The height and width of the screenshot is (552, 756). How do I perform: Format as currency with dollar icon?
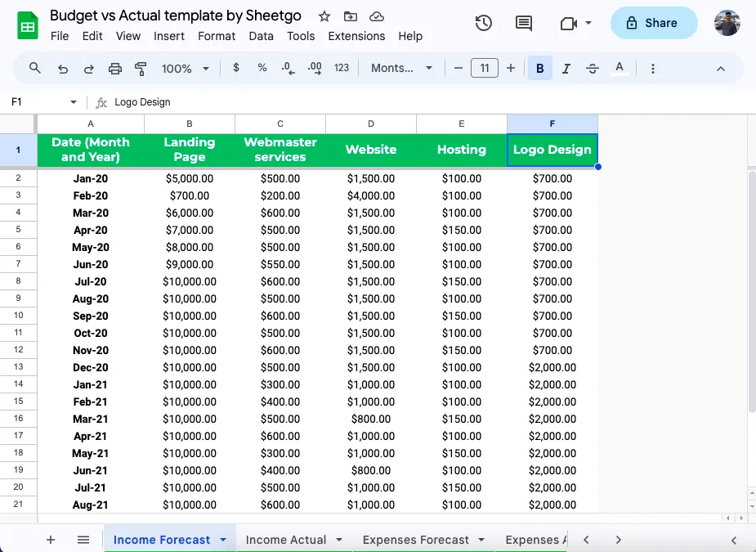pos(236,69)
